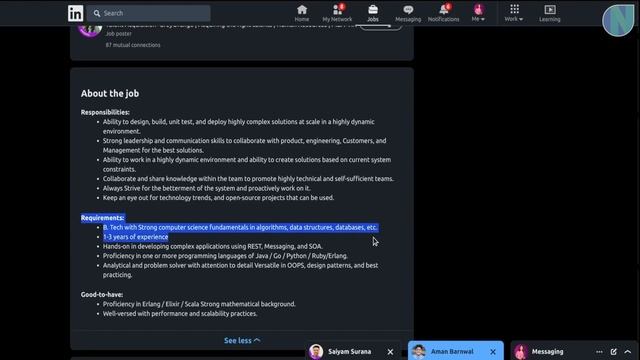Click Aman Barnwal's chat avatar

coord(419,351)
